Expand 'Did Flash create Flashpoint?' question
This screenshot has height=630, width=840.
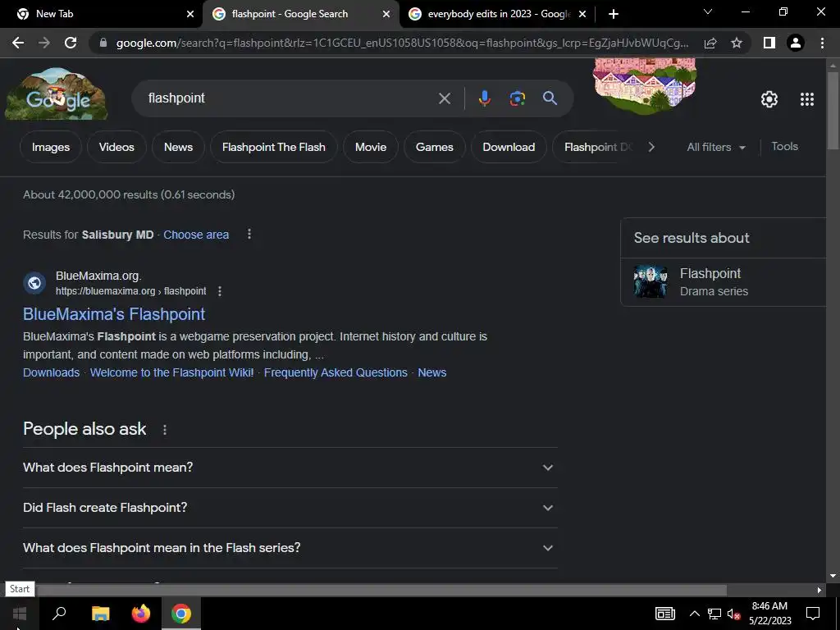290,508
